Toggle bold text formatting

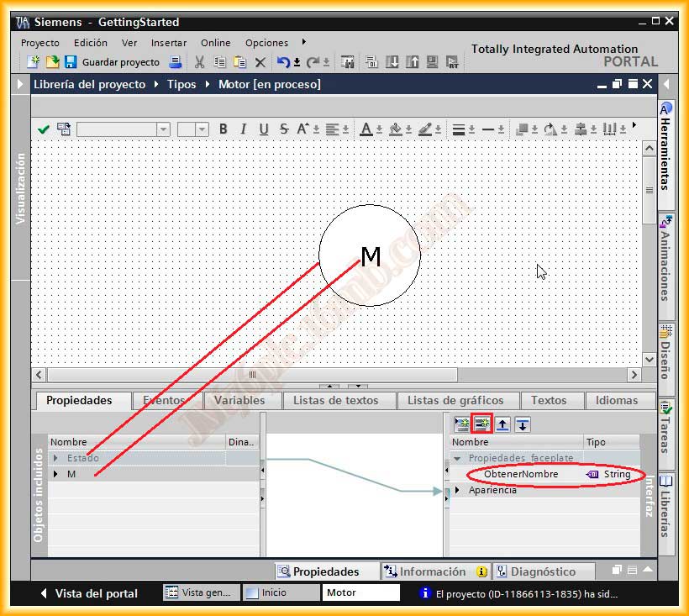click(224, 129)
